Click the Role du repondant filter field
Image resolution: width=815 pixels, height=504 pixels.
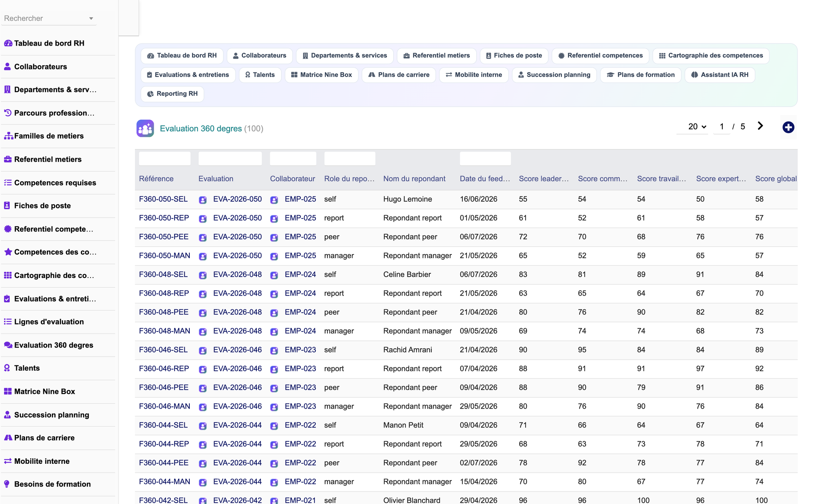tap(350, 159)
